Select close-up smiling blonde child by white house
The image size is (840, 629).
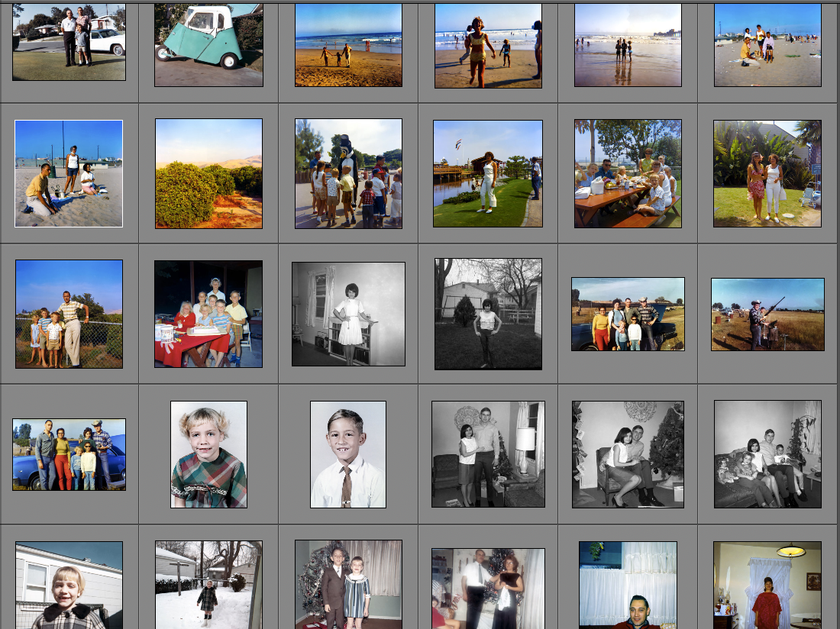tap(69, 585)
